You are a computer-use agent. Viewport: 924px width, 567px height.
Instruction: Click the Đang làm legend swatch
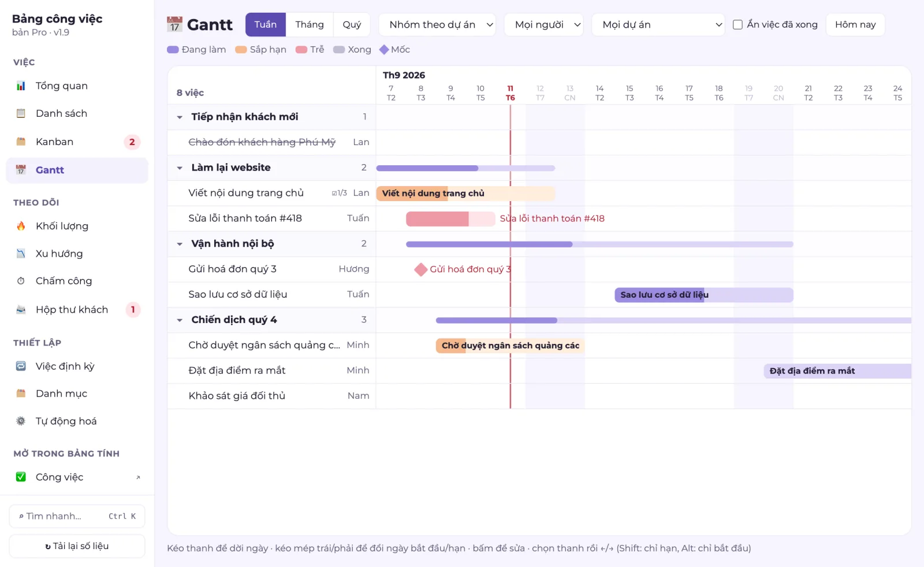pos(173,50)
